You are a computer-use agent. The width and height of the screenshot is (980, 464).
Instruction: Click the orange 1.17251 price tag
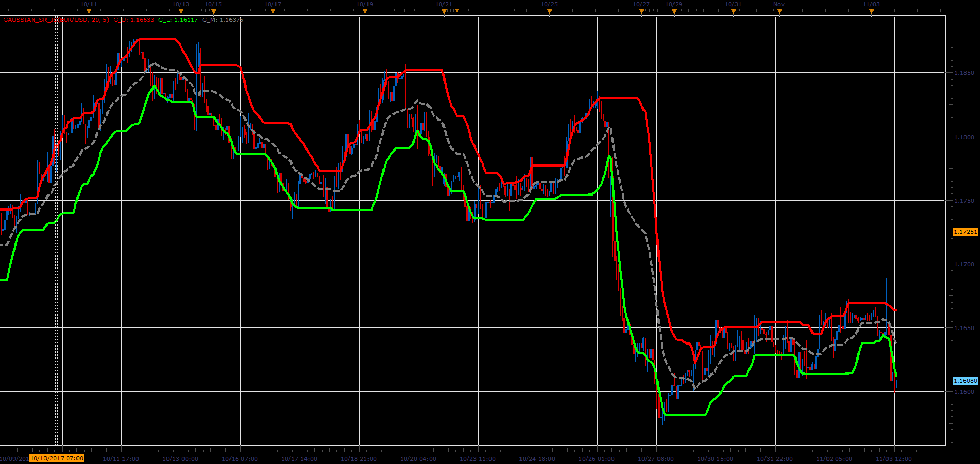[966, 232]
